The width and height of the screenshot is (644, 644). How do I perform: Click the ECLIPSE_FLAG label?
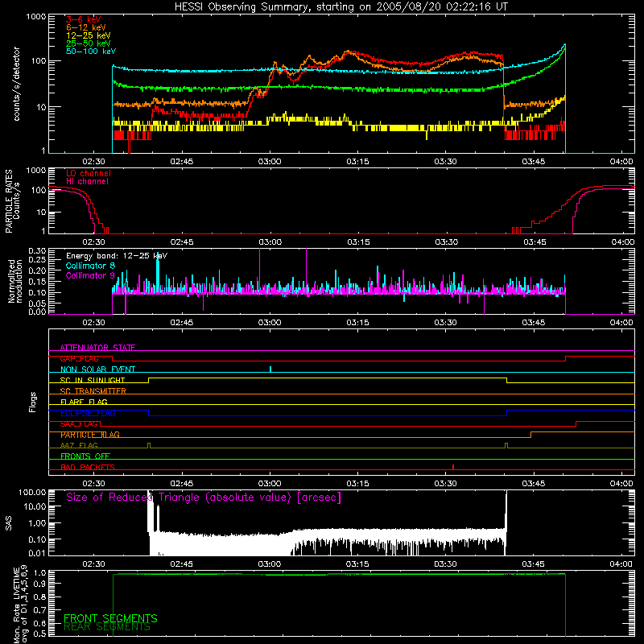click(88, 413)
